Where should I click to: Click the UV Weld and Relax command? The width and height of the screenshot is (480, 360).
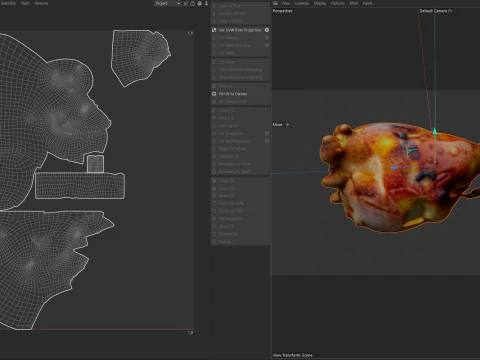coord(235,45)
